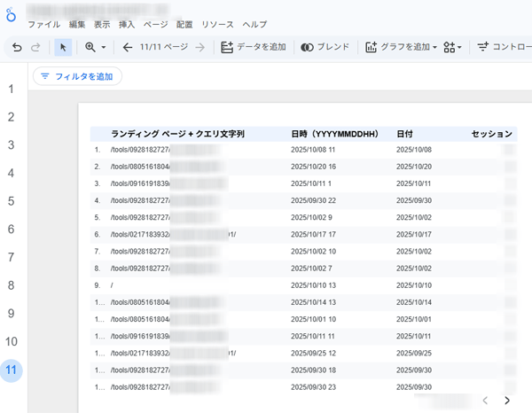
Task: Open the ファイル menu
Action: click(43, 25)
